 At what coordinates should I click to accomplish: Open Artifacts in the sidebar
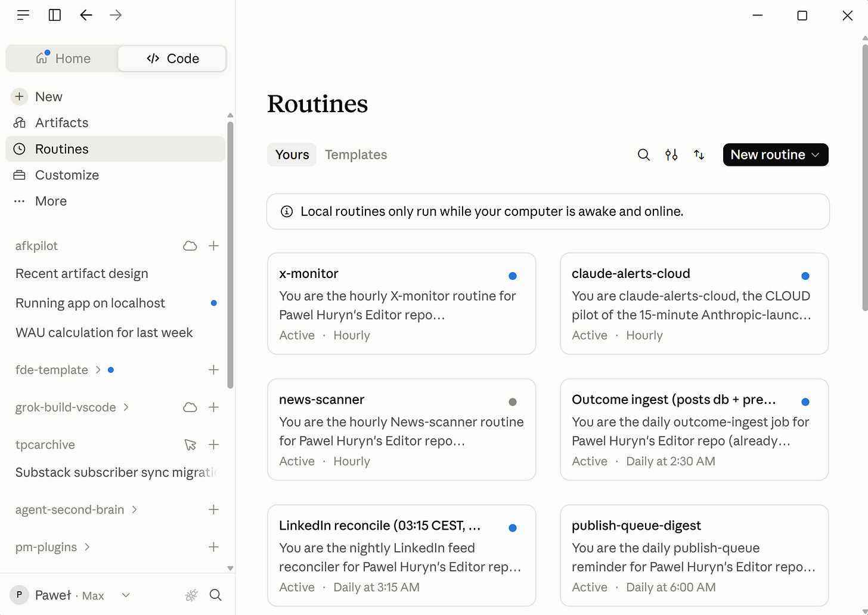tap(116, 123)
